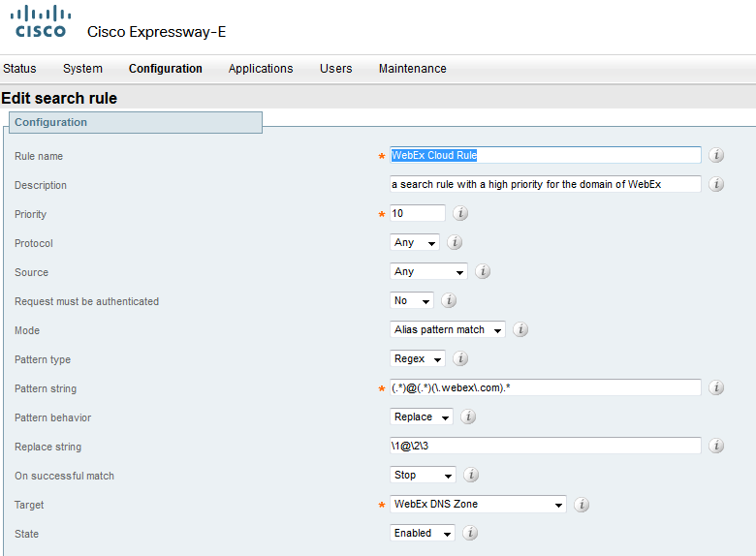The width and height of the screenshot is (756, 556).
Task: Click the Pattern string input field
Action: pyautogui.click(x=546, y=387)
